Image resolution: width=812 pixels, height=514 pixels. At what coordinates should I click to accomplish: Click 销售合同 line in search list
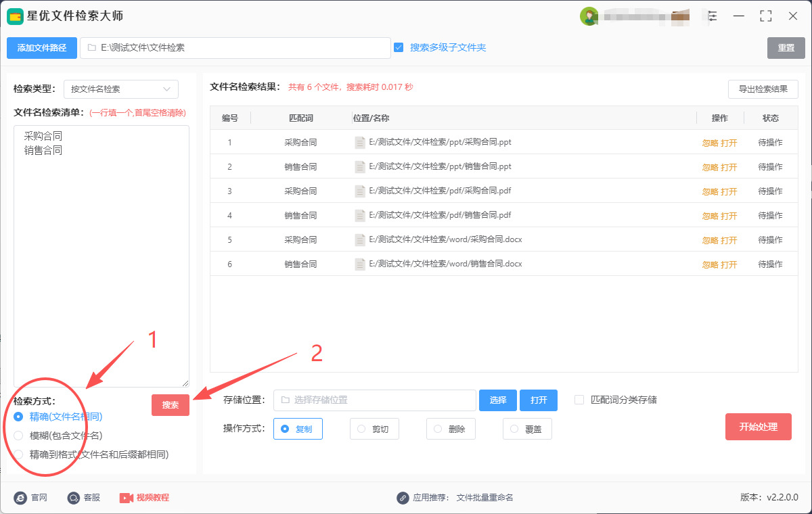[43, 150]
